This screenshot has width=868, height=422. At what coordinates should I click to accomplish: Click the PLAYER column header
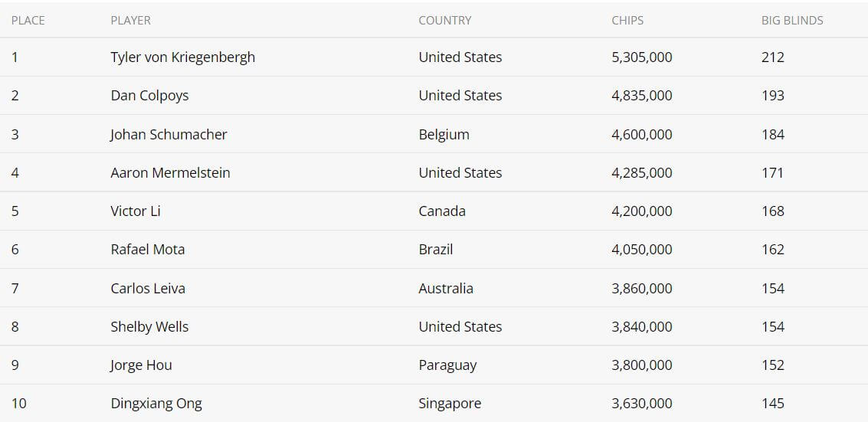[131, 21]
